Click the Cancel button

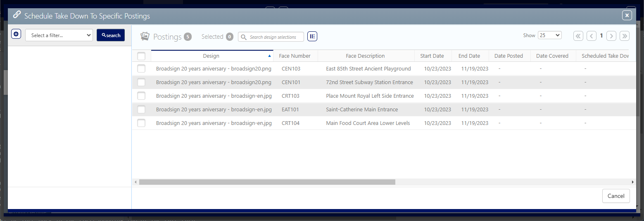[615, 196]
